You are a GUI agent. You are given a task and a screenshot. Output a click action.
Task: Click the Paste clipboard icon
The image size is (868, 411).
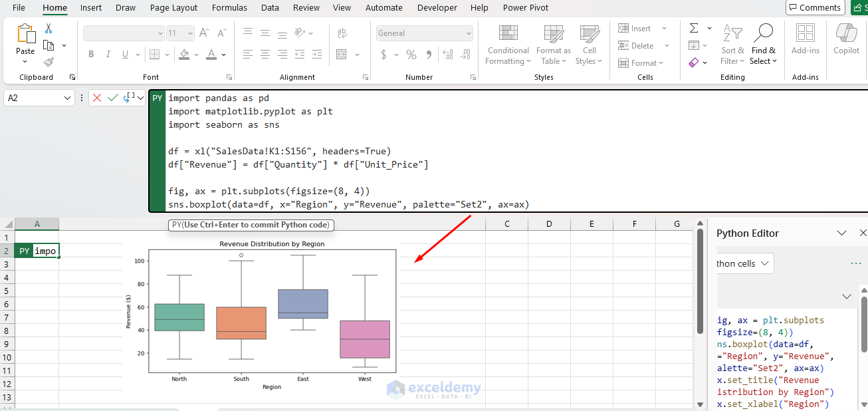[25, 33]
